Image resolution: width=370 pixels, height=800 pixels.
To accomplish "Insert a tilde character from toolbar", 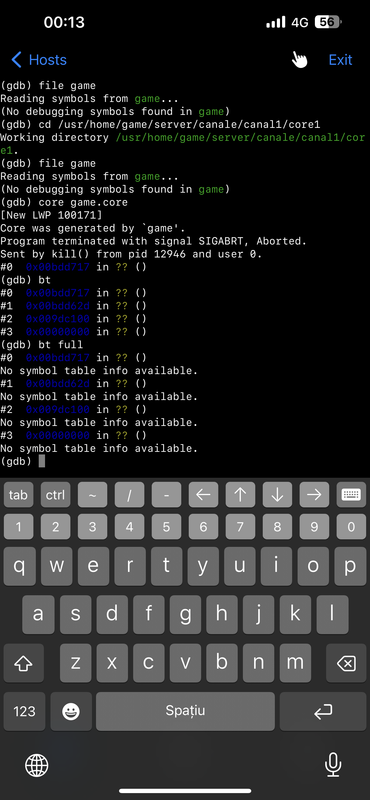I will [x=92, y=495].
